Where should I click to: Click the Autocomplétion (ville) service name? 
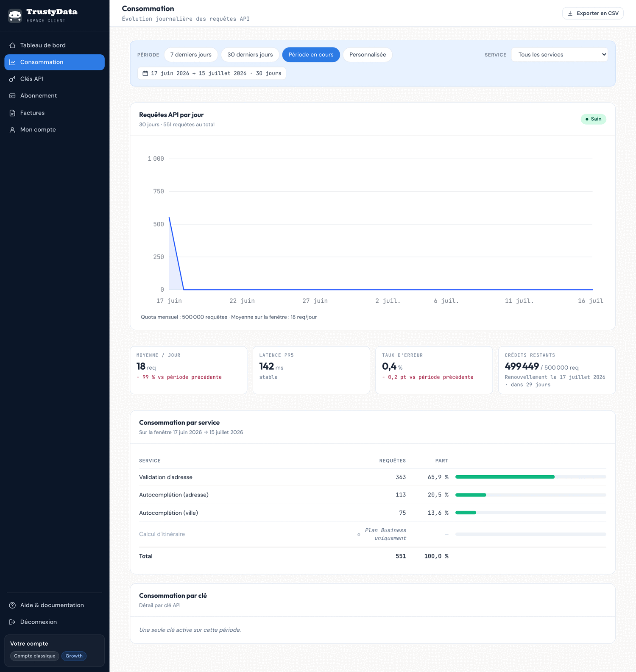(x=168, y=513)
